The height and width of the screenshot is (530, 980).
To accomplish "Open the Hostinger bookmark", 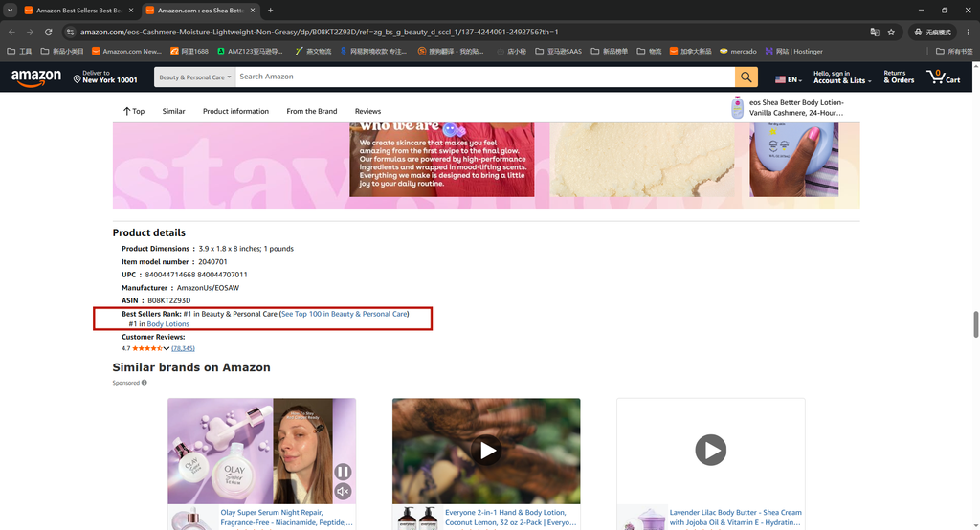I will coord(793,52).
